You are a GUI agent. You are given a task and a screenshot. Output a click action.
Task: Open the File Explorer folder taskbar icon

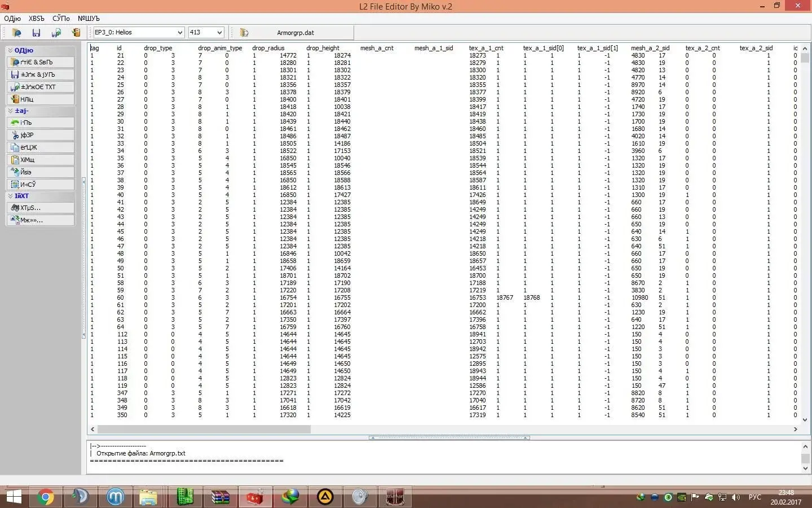[x=148, y=497]
